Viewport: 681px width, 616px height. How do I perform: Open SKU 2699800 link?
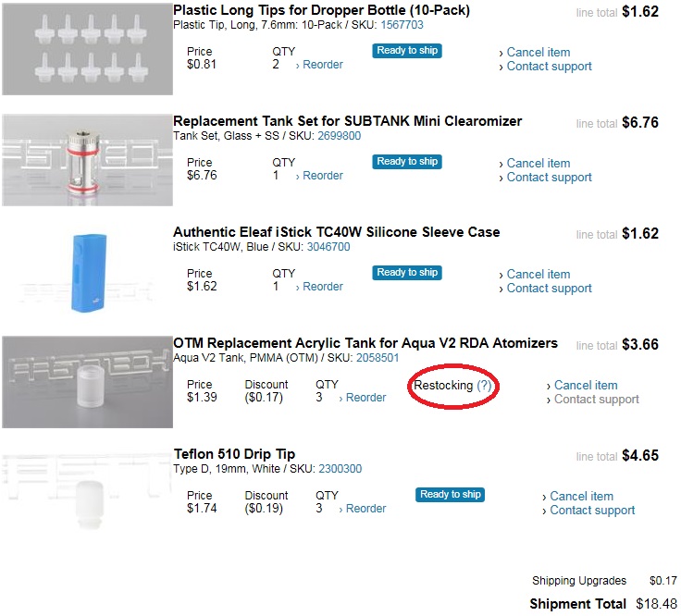pos(339,136)
